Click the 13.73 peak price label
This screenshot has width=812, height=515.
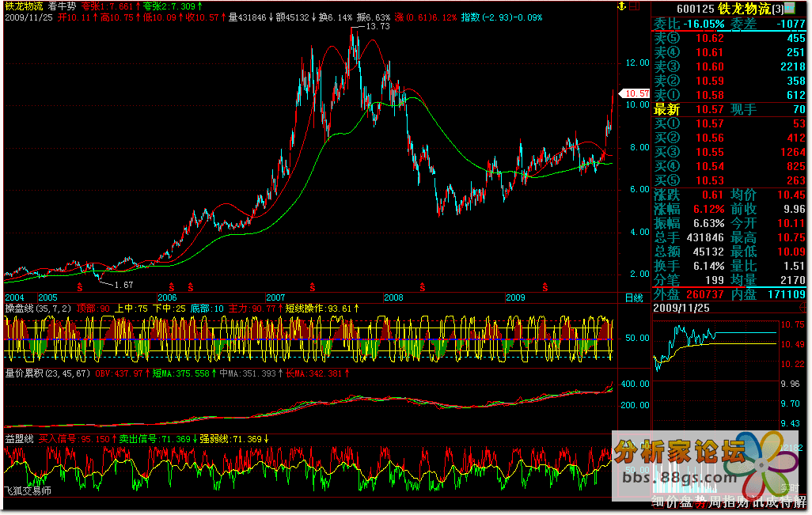click(378, 27)
